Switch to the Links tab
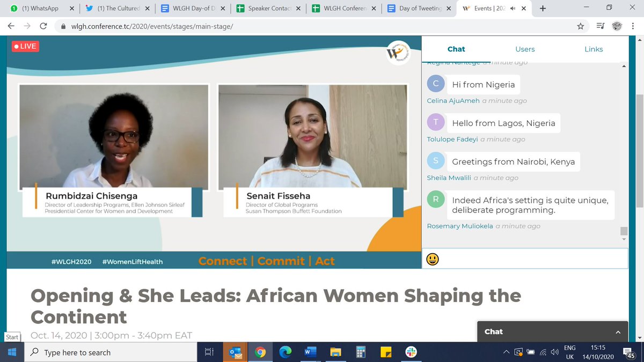Image resolution: width=644 pixels, height=362 pixels. (594, 49)
